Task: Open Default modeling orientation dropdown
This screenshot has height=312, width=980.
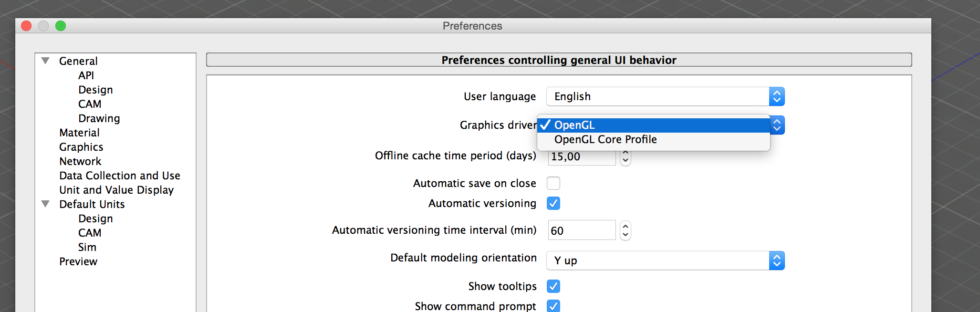Action: [665, 260]
